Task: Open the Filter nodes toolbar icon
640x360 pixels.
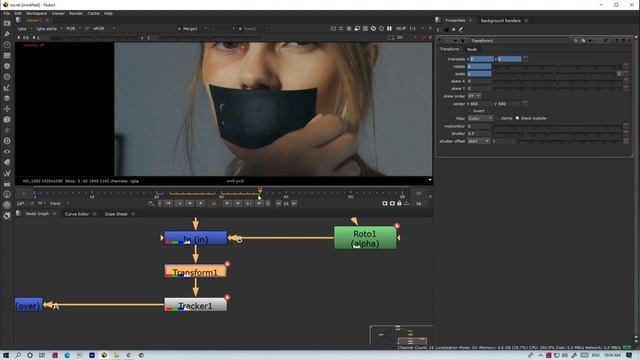Action: pos(7,77)
